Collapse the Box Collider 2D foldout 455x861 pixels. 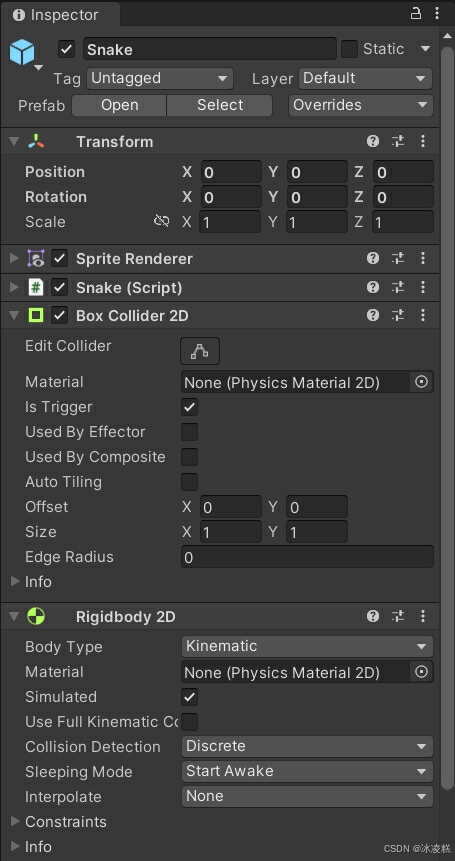(x=14, y=315)
